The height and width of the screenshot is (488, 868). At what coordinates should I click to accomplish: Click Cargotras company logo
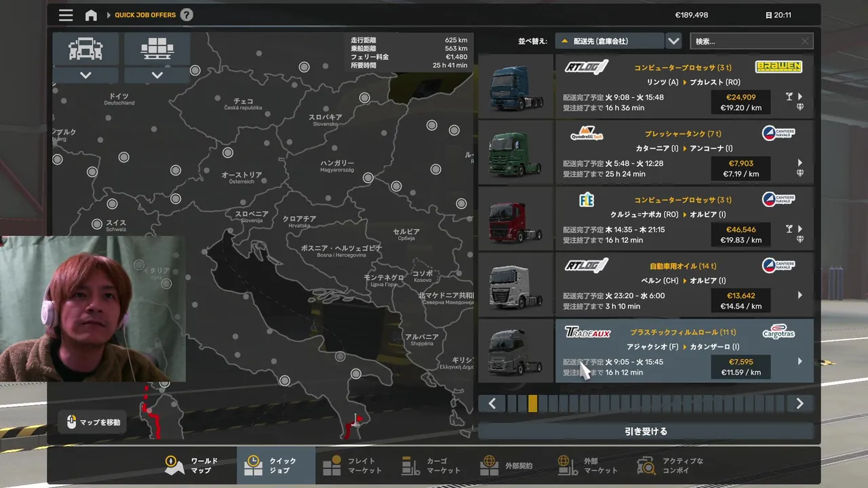pyautogui.click(x=778, y=331)
